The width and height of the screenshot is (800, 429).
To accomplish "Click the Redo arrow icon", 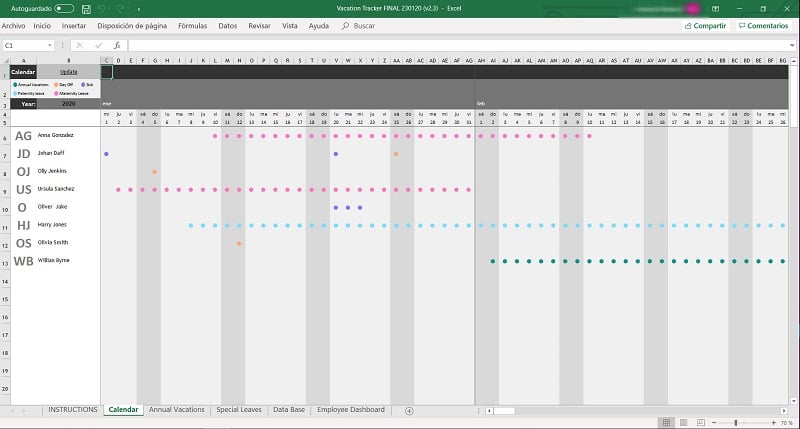I will [x=121, y=9].
